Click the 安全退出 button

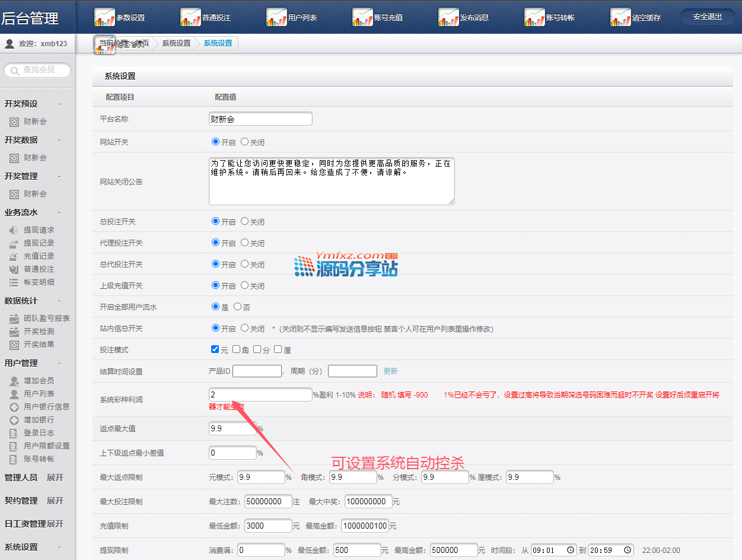click(x=708, y=17)
